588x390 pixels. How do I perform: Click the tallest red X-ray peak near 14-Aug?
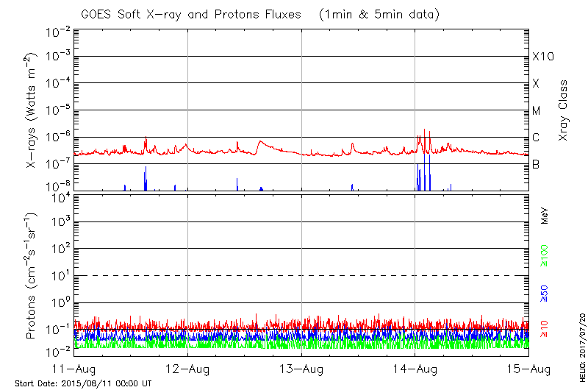coord(425,131)
